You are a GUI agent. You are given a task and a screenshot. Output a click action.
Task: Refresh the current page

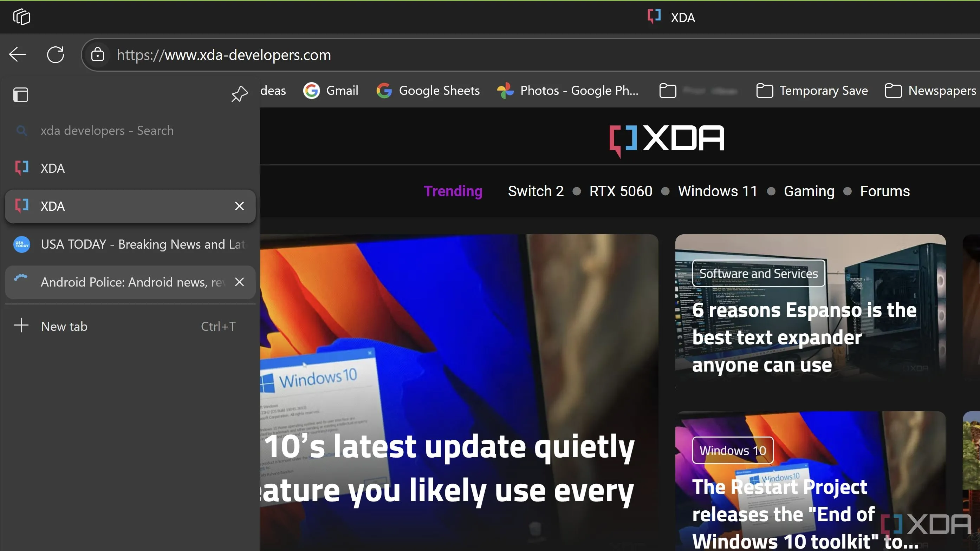pos(56,55)
